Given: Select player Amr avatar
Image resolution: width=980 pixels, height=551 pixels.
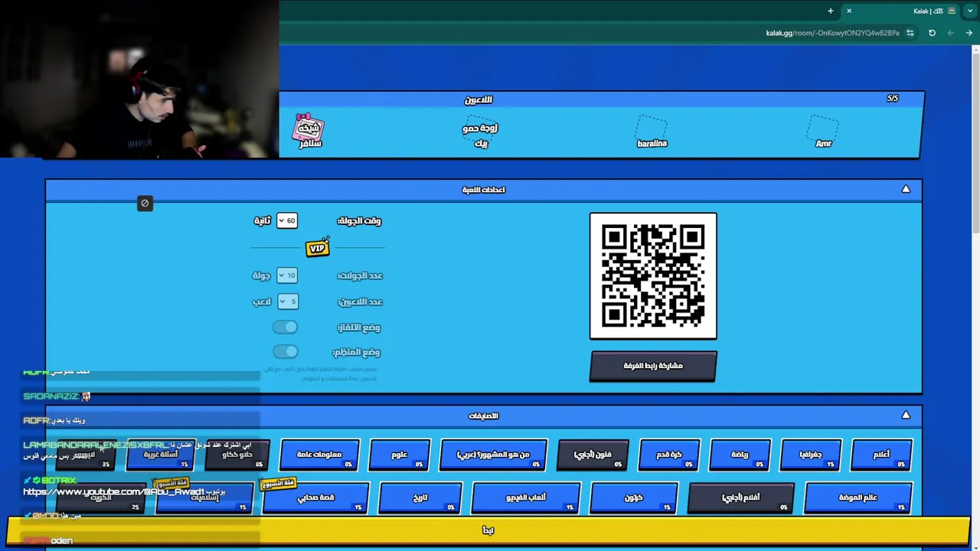Looking at the screenshot, I should tap(823, 132).
